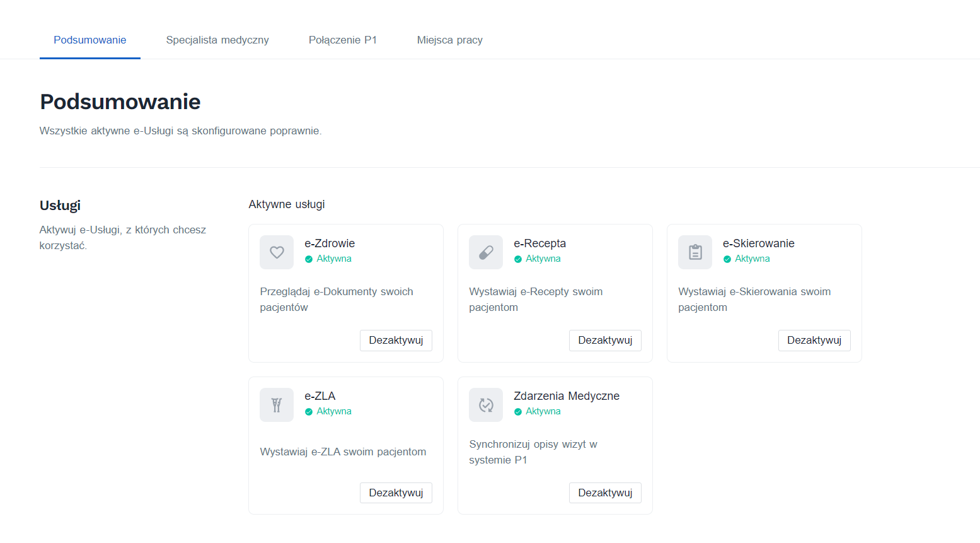
Task: Click the Zdarzenia Medyczne sync icon
Action: 486,405
